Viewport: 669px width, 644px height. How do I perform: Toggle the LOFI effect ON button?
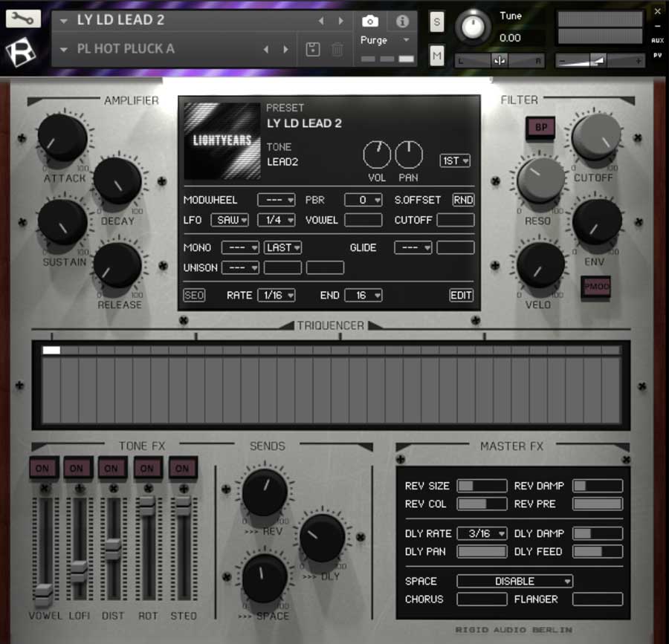pos(77,468)
